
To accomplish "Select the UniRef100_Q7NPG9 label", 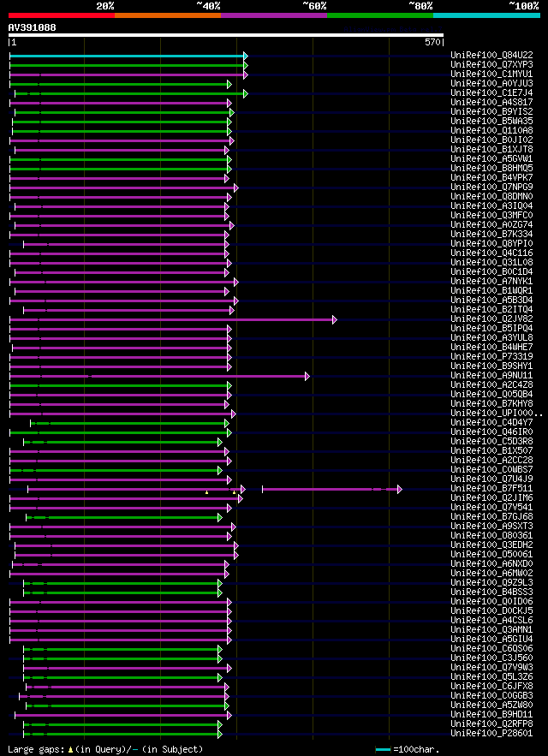I will click(x=491, y=187).
